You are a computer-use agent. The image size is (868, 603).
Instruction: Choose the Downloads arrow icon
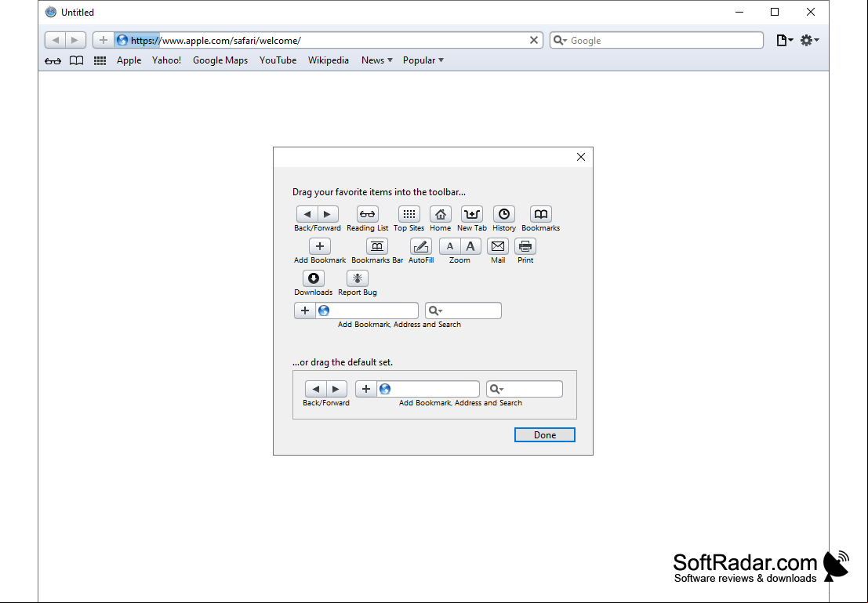pos(314,278)
